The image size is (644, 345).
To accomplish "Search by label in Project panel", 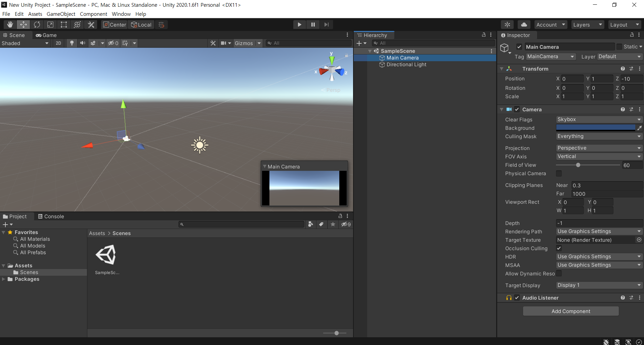I will pos(321,224).
